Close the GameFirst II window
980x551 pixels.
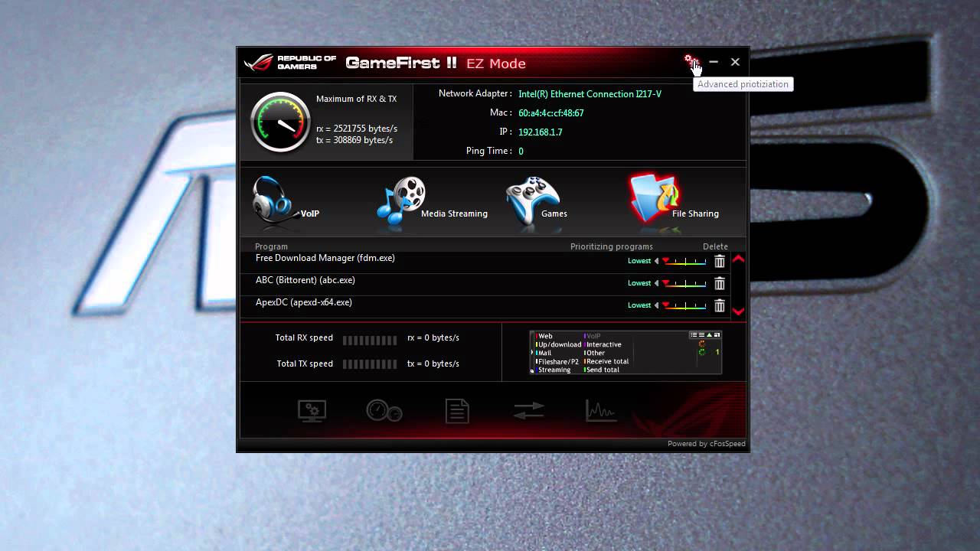pyautogui.click(x=735, y=62)
